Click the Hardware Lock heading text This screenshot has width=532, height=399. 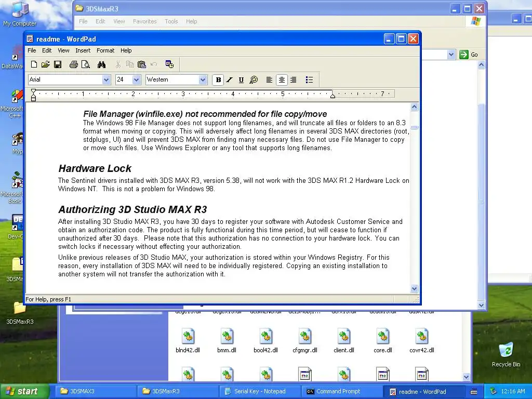point(95,168)
